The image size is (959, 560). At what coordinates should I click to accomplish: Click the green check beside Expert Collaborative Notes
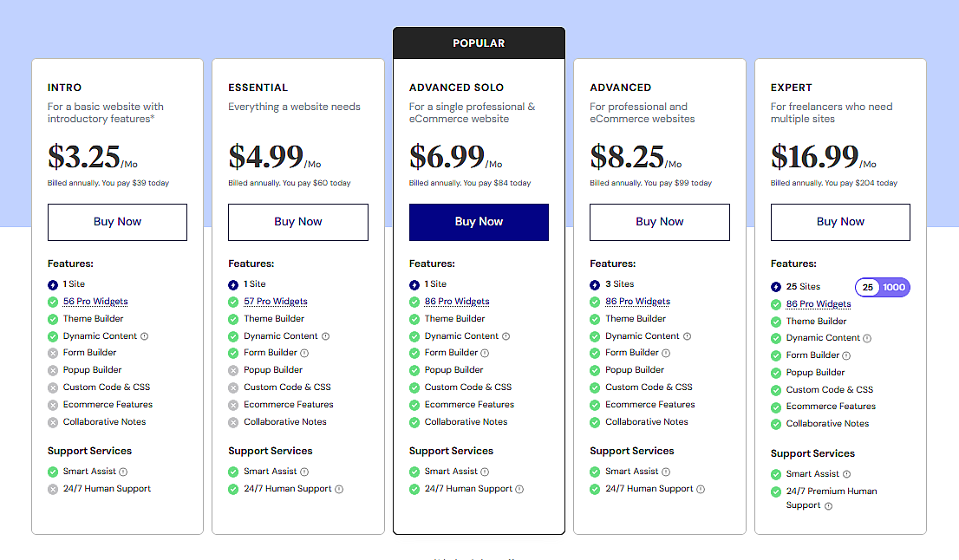pyautogui.click(x=775, y=423)
